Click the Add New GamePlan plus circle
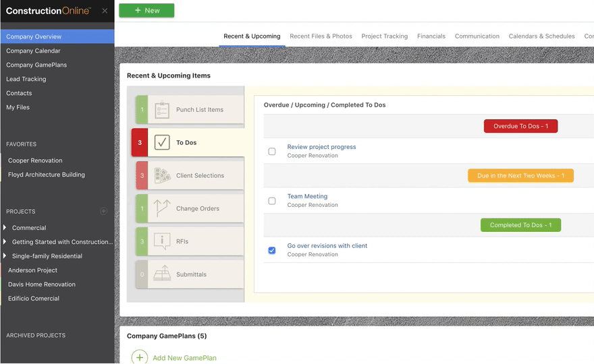The width and height of the screenshot is (594, 364). point(140,357)
